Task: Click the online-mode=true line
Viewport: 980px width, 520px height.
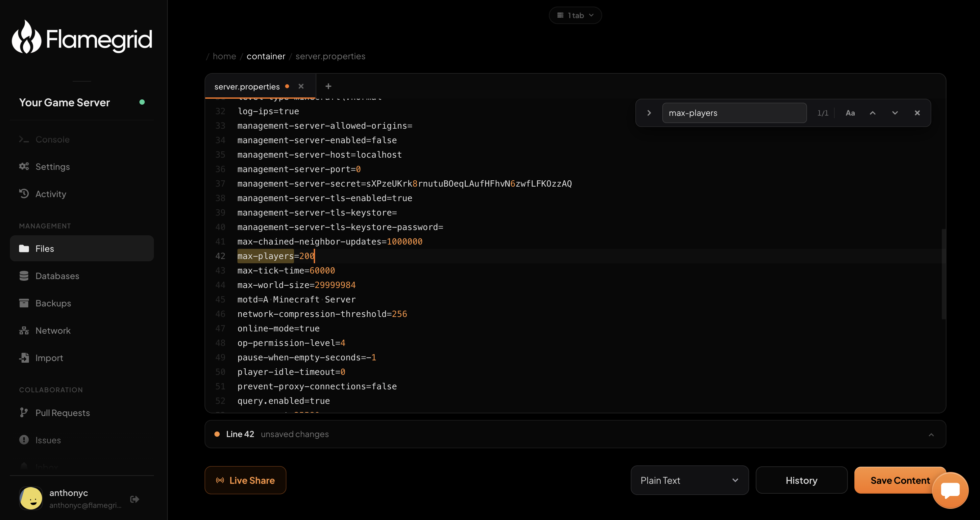Action: tap(279, 328)
